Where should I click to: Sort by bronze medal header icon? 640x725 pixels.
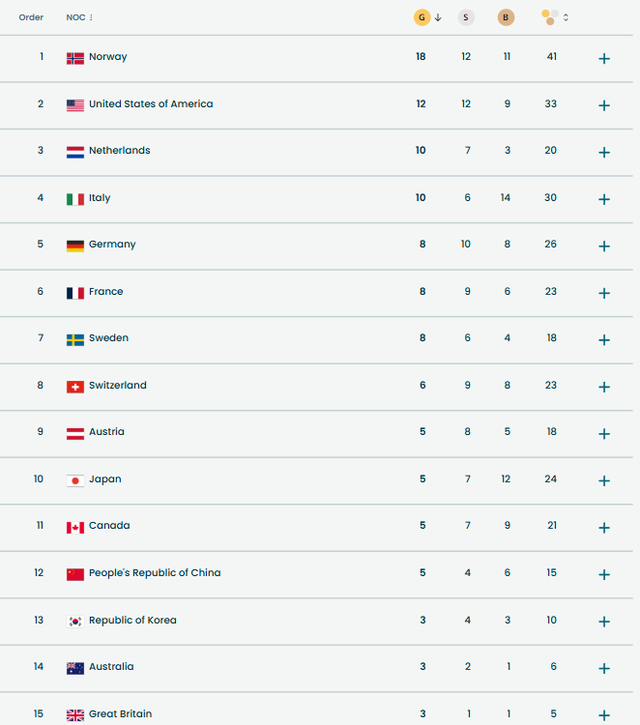(506, 17)
